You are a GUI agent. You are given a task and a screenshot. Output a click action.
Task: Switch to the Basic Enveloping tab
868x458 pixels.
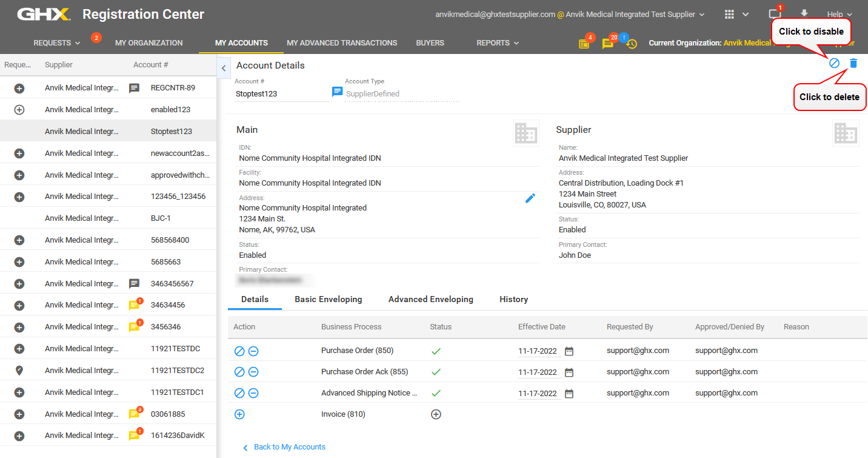tap(328, 299)
